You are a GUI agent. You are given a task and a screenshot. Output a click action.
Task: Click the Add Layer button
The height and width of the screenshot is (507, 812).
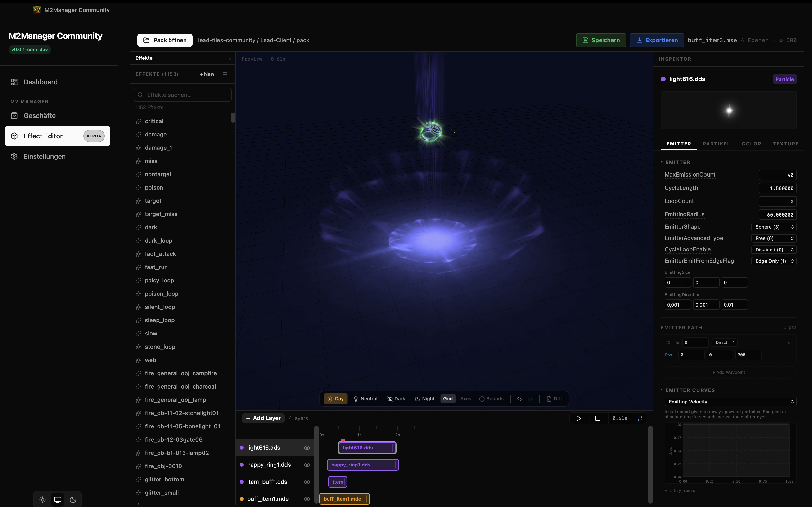tap(263, 418)
